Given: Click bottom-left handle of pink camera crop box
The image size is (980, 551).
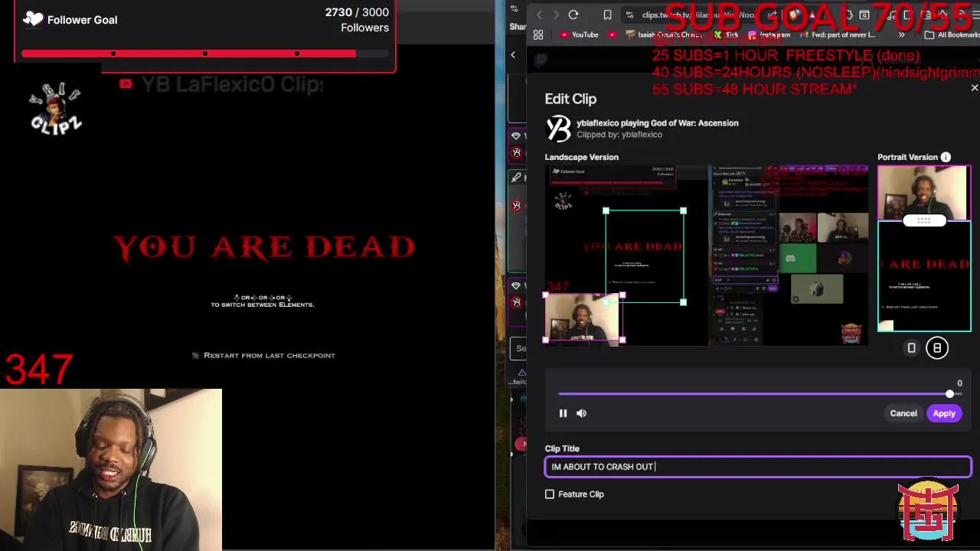Looking at the screenshot, I should pyautogui.click(x=545, y=340).
